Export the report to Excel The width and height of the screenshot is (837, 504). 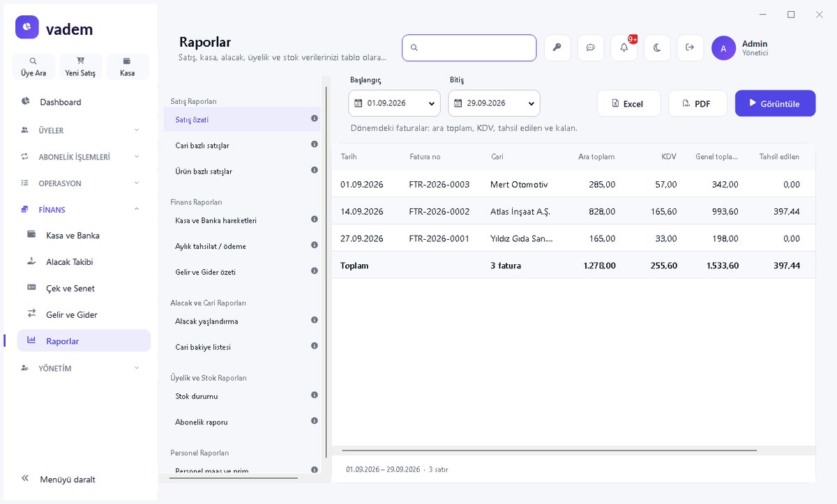628,103
